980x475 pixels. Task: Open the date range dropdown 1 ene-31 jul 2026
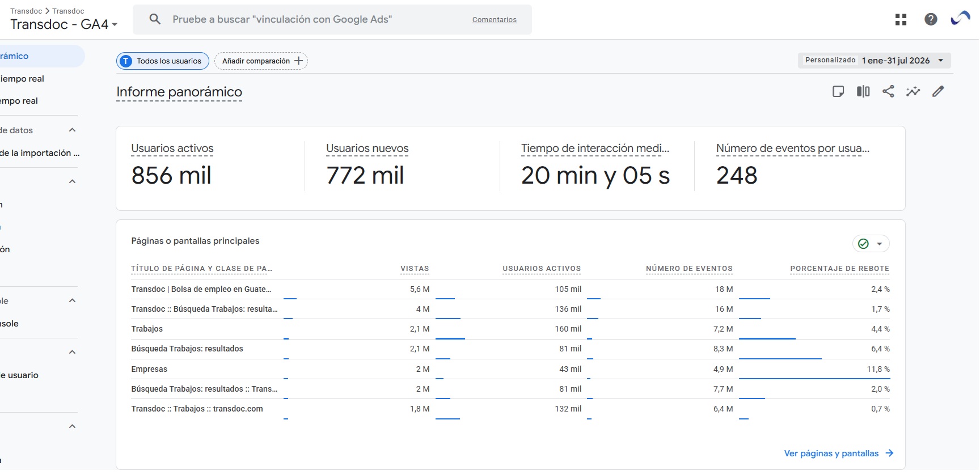pyautogui.click(x=875, y=61)
